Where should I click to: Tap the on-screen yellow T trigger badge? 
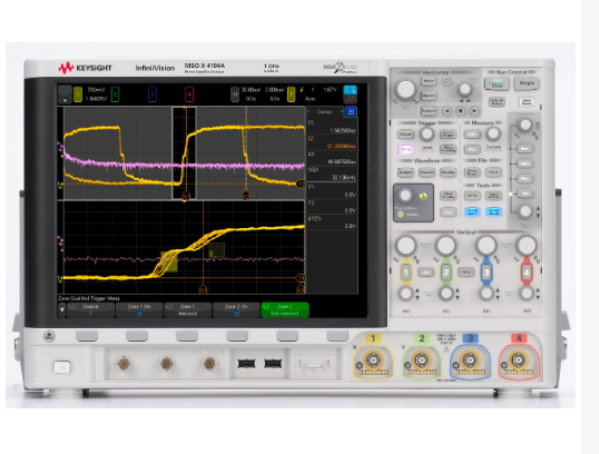(291, 94)
